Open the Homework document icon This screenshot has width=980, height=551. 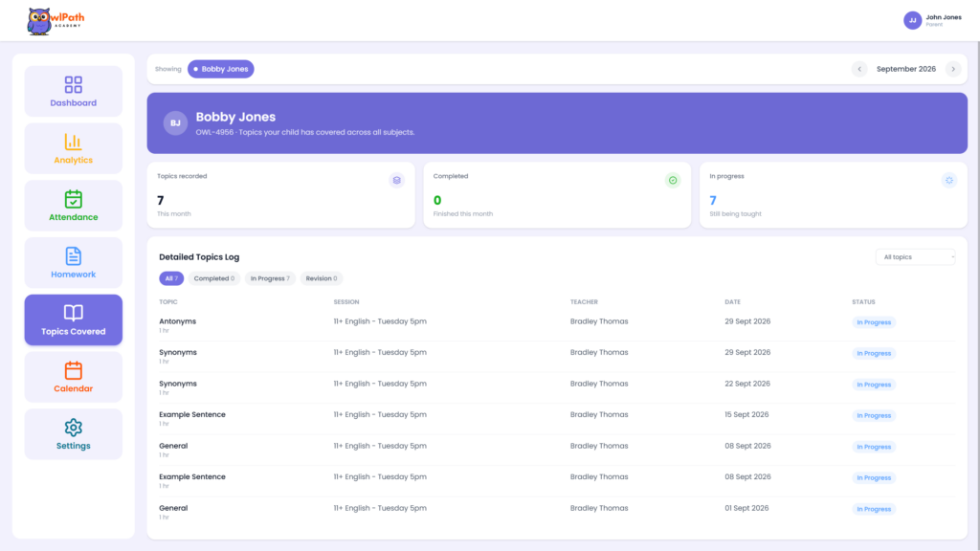73,256
